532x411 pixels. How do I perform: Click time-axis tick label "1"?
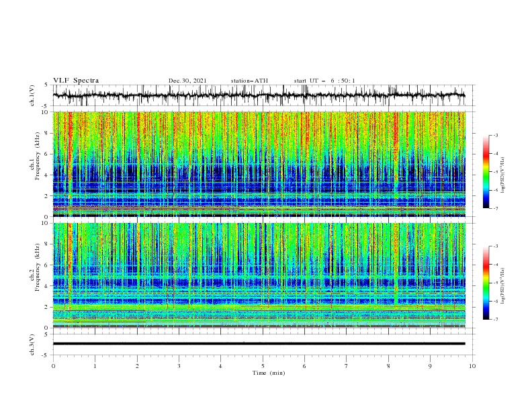pos(95,366)
